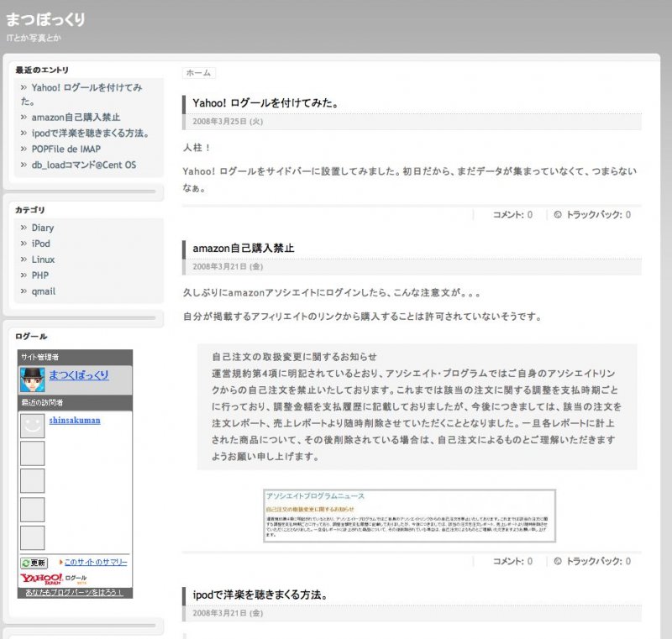Open the main post title ipodで洋楽を聴きまくる方法。
This screenshot has height=639, width=672.
(x=260, y=594)
